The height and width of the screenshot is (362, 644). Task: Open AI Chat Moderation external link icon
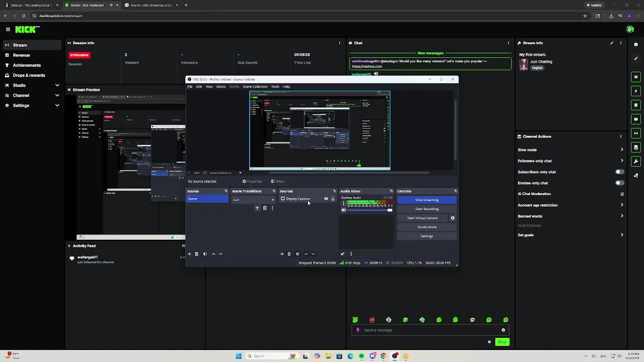pyautogui.click(x=622, y=194)
